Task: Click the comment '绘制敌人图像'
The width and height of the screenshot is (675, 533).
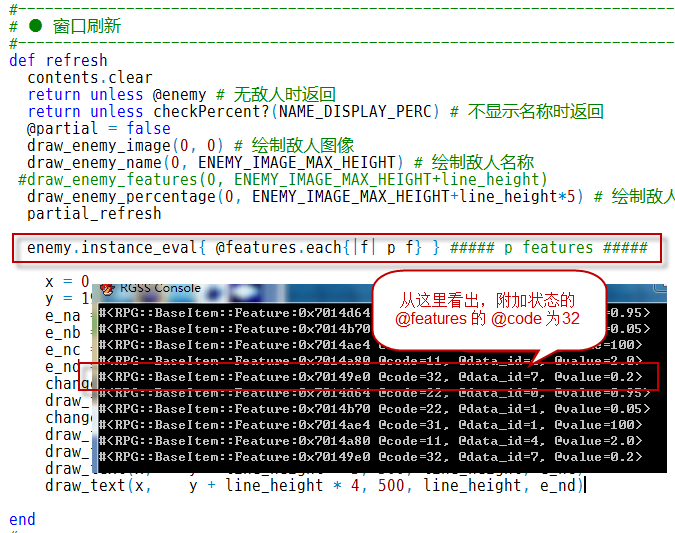Action: click(303, 146)
